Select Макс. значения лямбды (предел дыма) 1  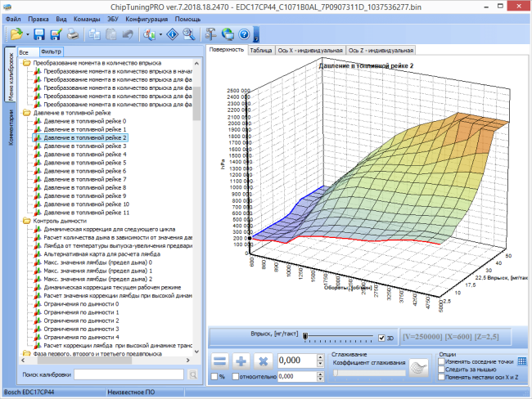point(98,271)
